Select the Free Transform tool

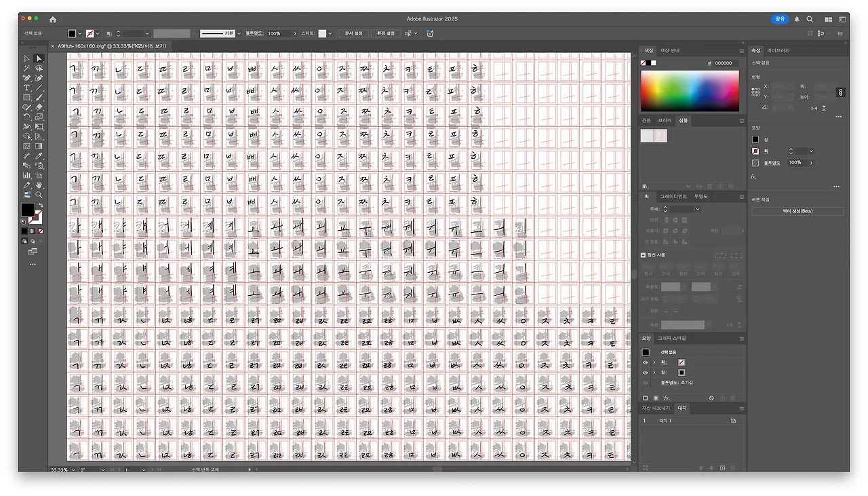pos(39,126)
